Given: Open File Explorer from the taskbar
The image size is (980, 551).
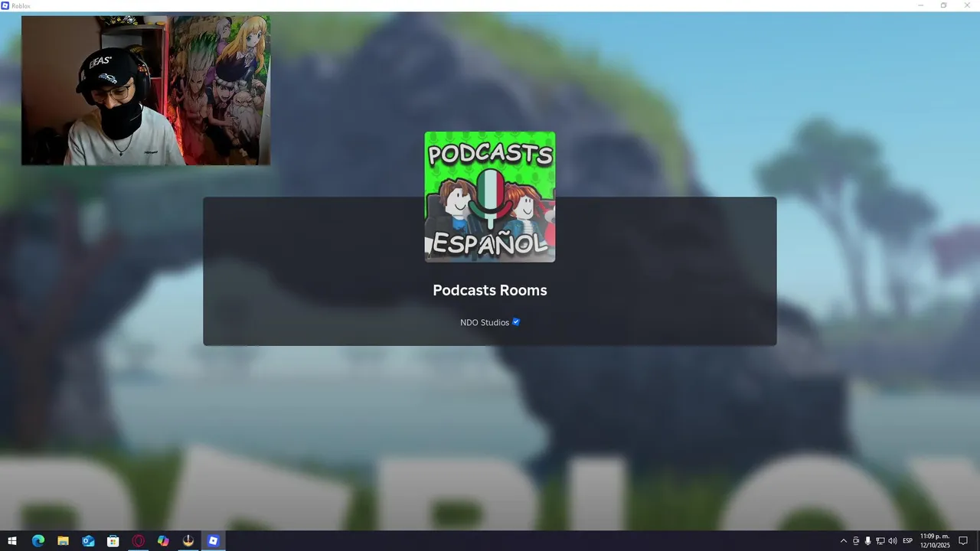Looking at the screenshot, I should (63, 541).
